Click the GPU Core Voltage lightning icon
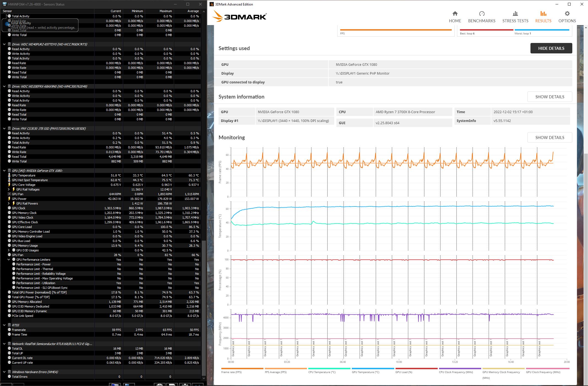This screenshot has width=588, height=386. [x=9, y=185]
